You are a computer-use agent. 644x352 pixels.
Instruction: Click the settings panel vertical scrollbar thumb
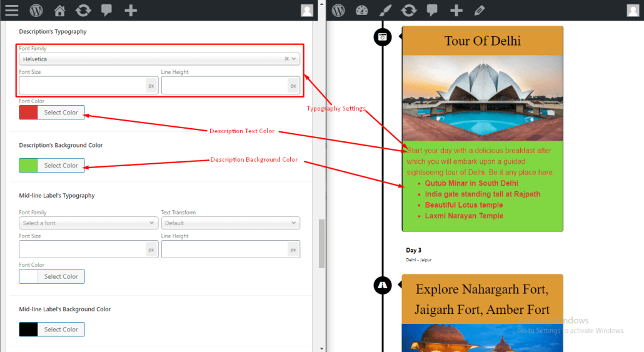coord(321,244)
